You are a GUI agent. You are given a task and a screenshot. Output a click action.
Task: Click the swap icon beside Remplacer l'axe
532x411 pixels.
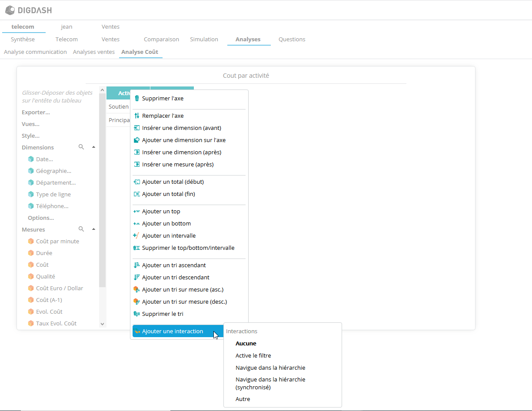137,116
